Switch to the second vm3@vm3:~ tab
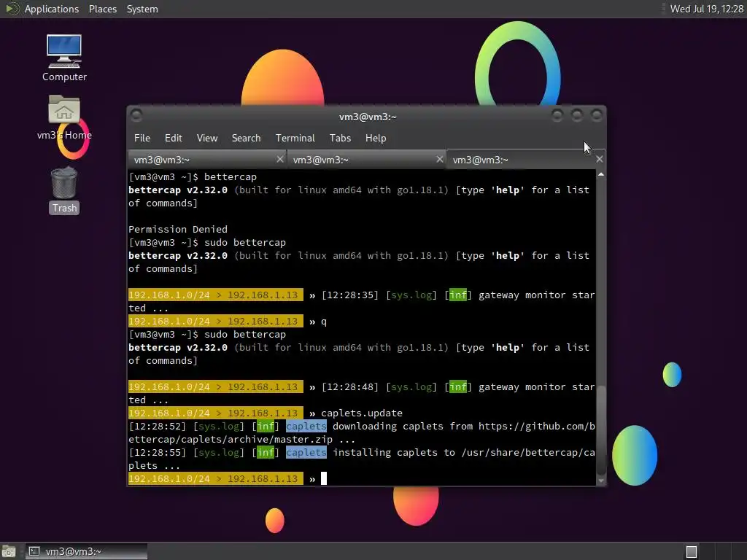This screenshot has width=747, height=560. point(366,160)
